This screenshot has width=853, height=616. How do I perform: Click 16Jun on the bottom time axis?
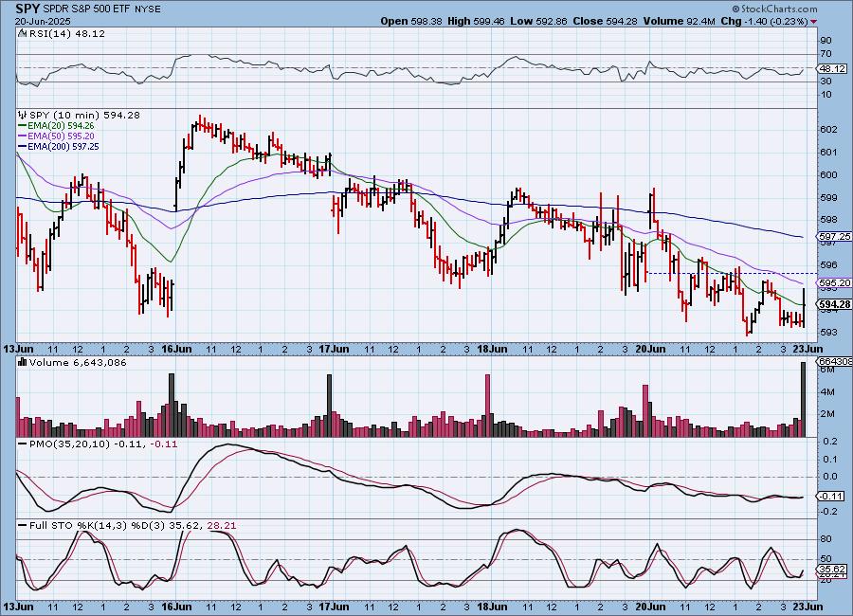point(176,607)
